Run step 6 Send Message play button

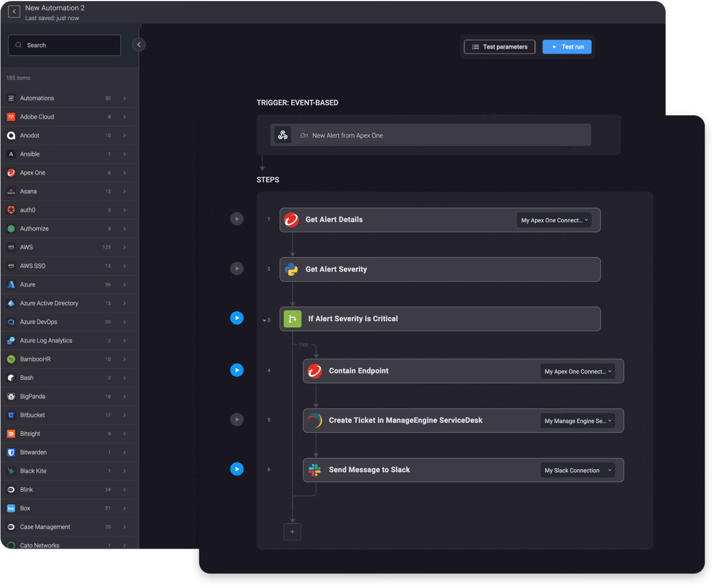[237, 469]
